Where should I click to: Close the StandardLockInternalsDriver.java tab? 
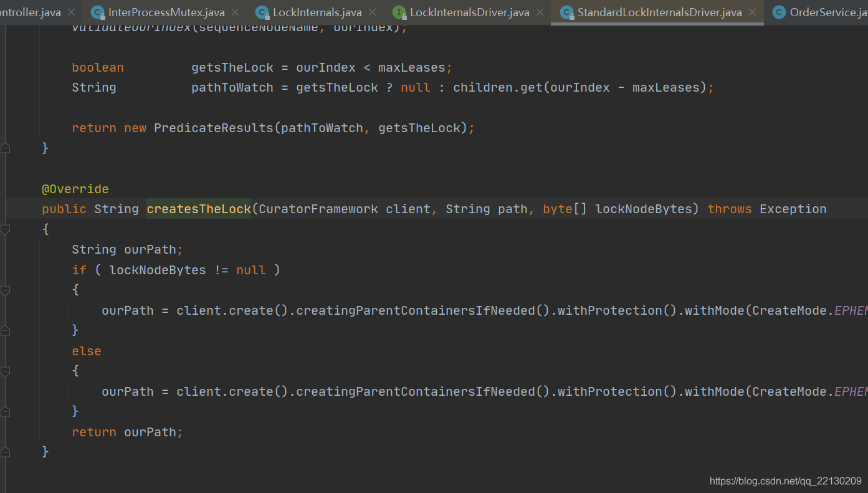[753, 12]
